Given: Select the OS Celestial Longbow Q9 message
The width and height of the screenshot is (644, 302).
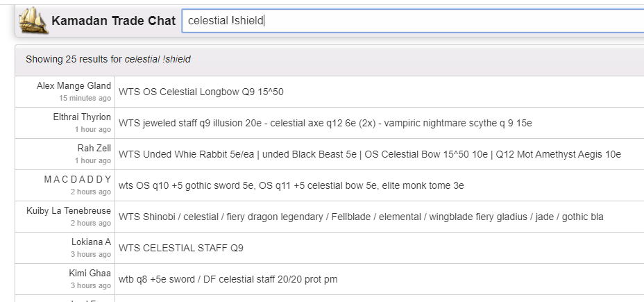Looking at the screenshot, I should [x=201, y=92].
